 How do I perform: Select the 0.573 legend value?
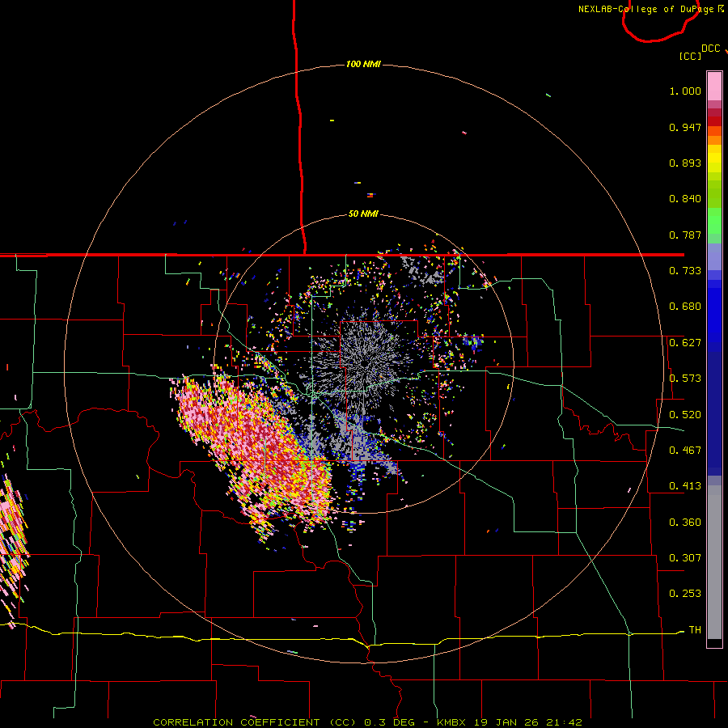685,379
